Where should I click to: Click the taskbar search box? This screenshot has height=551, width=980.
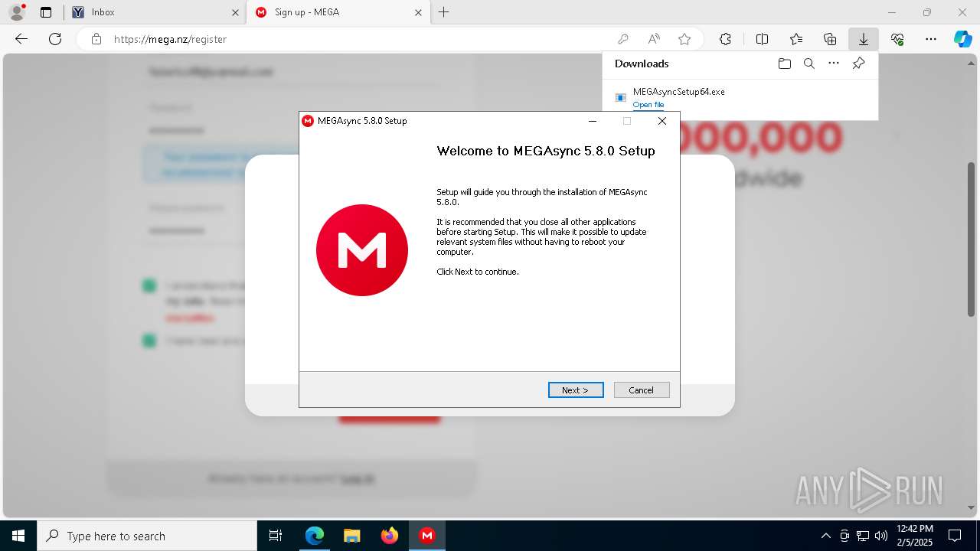pyautogui.click(x=147, y=536)
